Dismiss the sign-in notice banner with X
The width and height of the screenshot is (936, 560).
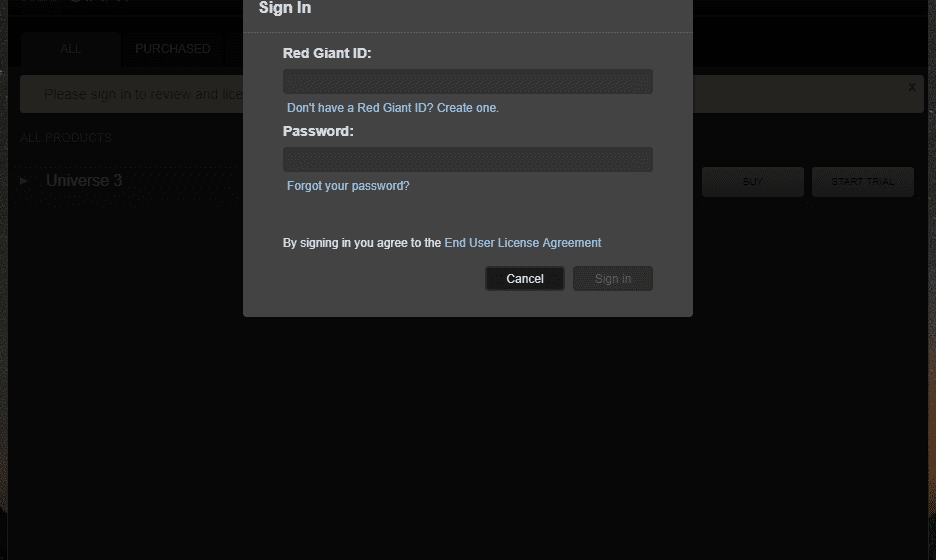point(912,87)
